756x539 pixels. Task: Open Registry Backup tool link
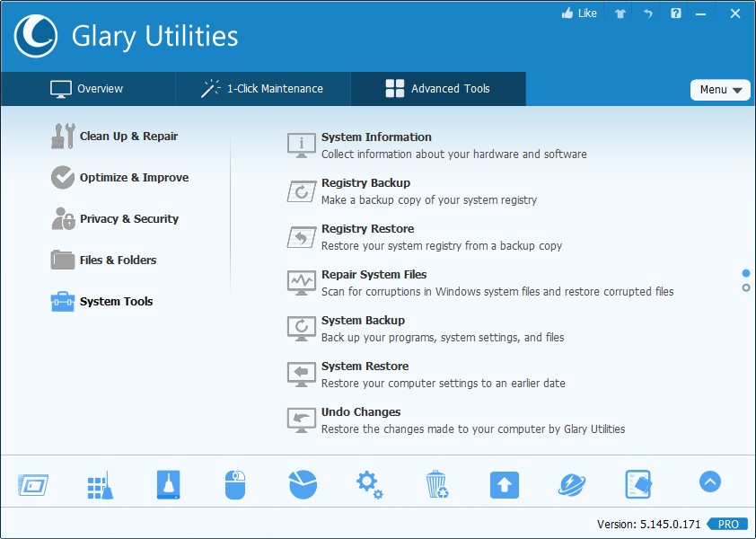365,183
